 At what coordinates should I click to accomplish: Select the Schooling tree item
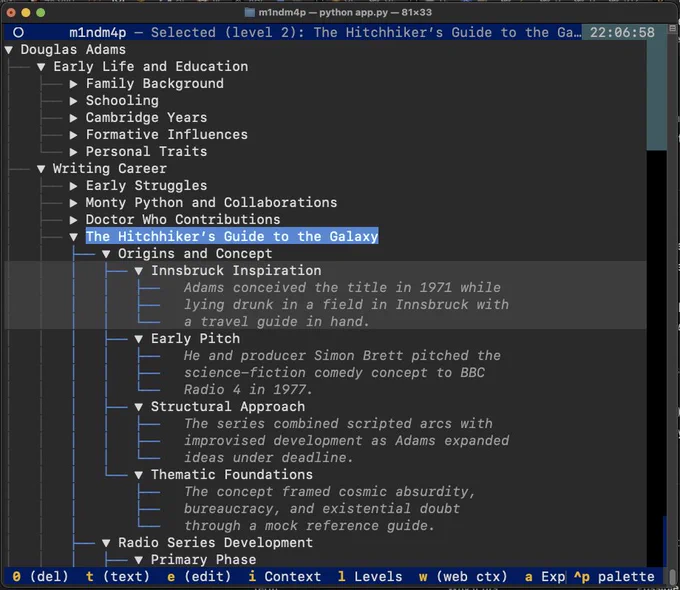[121, 100]
